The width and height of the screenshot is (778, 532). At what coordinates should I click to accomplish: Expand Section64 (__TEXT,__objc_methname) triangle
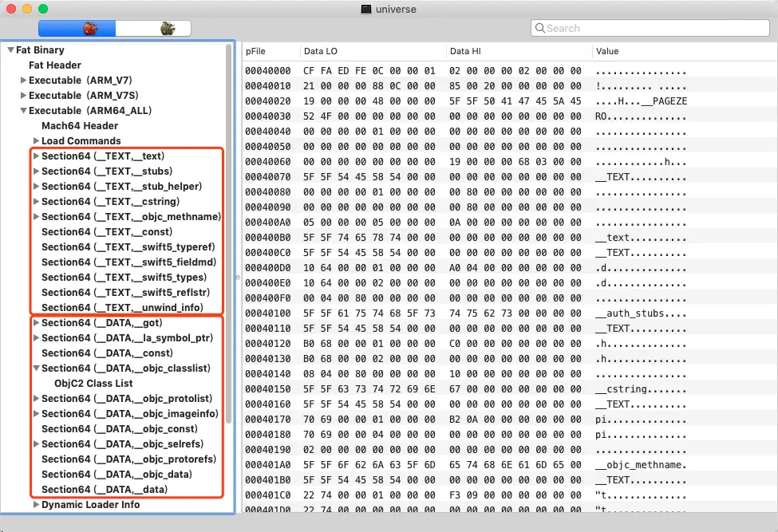point(36,217)
